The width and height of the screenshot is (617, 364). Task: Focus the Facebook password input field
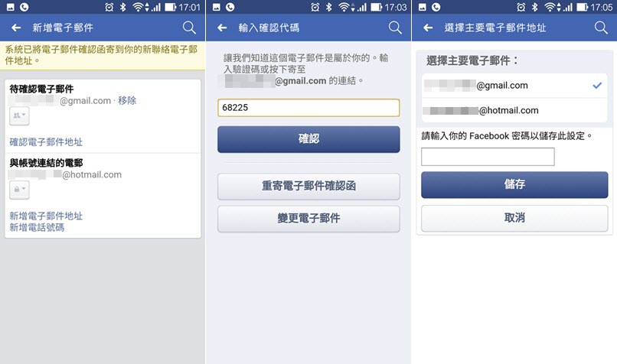pos(488,157)
